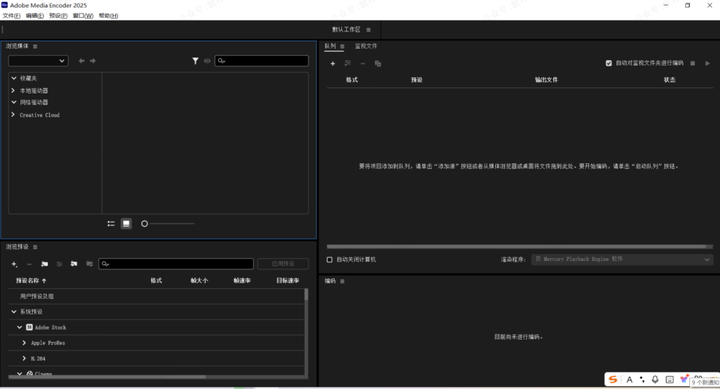Start the queue with the green play icon
The width and height of the screenshot is (720, 389).
(x=707, y=63)
